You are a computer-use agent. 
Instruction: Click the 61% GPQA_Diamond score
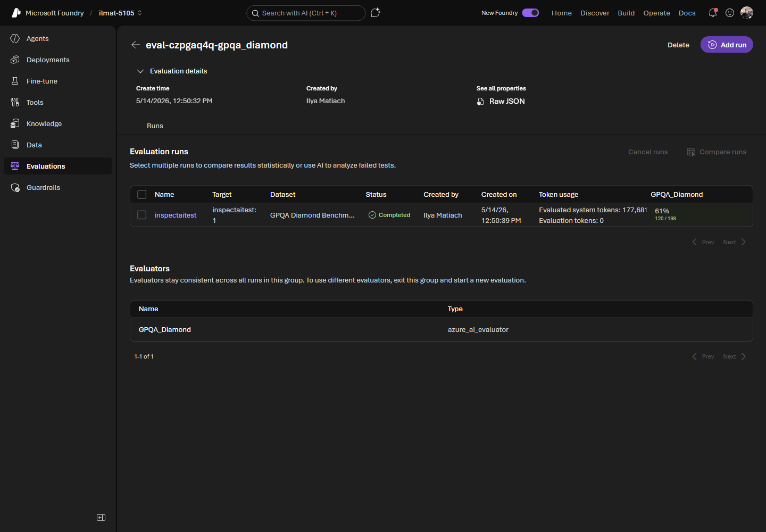point(662,211)
